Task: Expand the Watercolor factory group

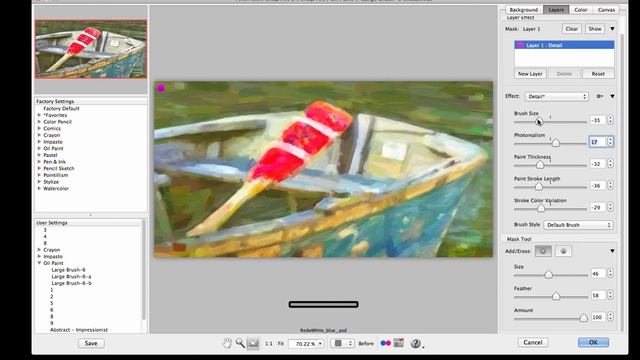Action: point(39,188)
